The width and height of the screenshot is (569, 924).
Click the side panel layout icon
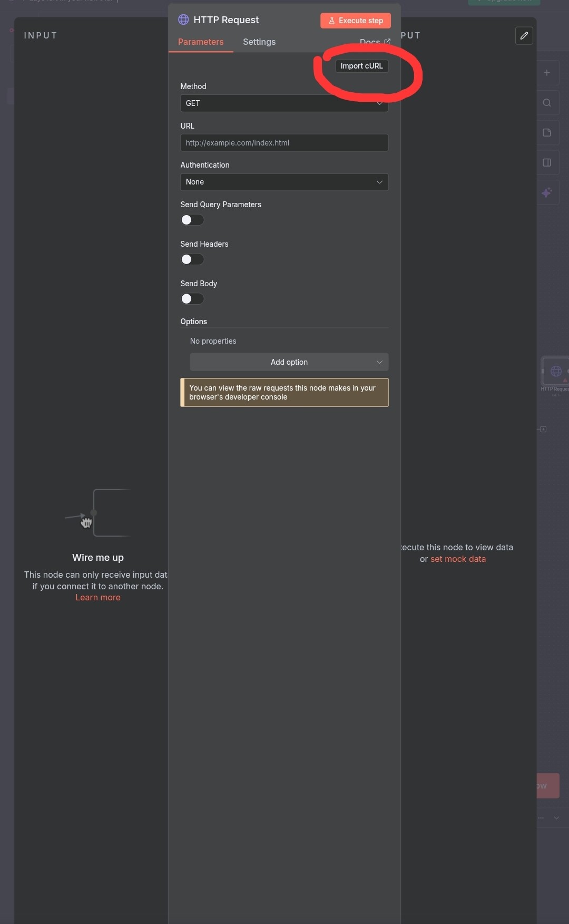(x=547, y=162)
